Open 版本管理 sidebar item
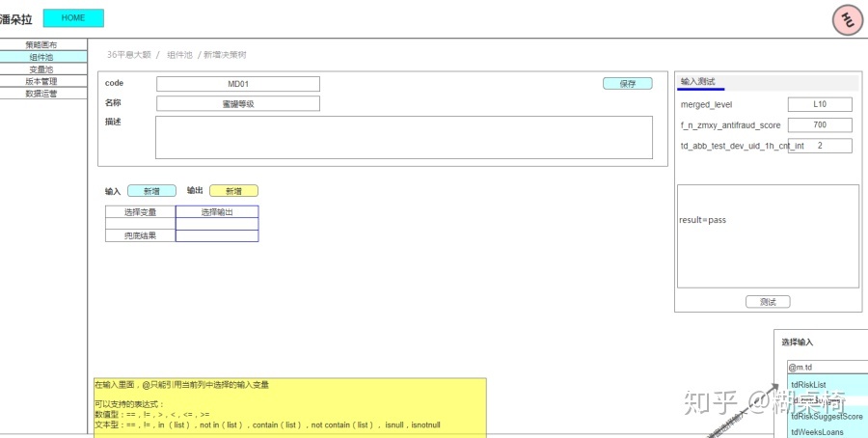This screenshot has width=868, height=438. (x=41, y=82)
